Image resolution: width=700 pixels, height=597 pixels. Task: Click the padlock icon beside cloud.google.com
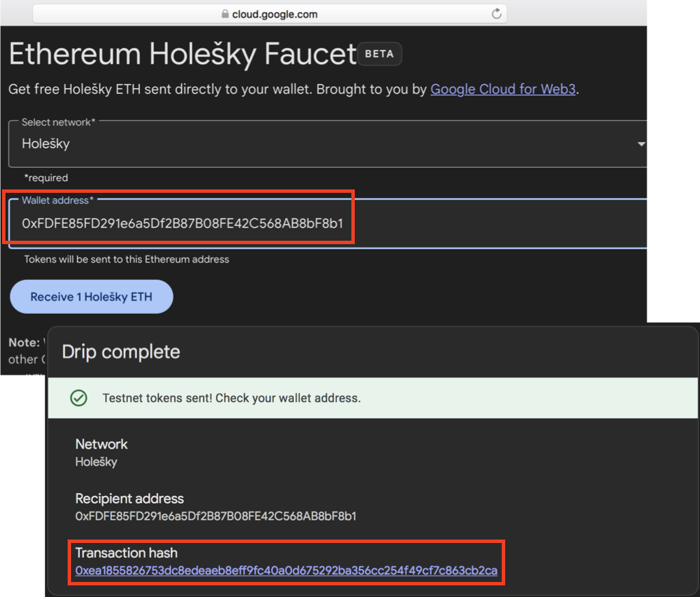click(224, 14)
